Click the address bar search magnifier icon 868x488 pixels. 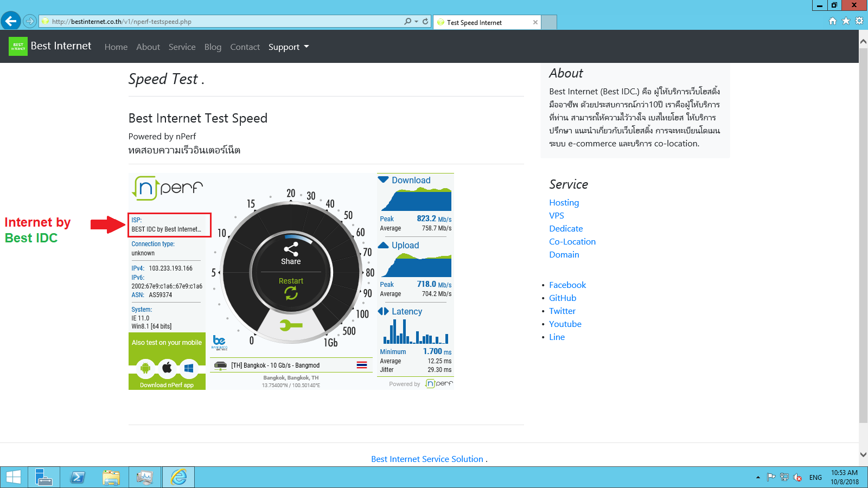point(407,21)
